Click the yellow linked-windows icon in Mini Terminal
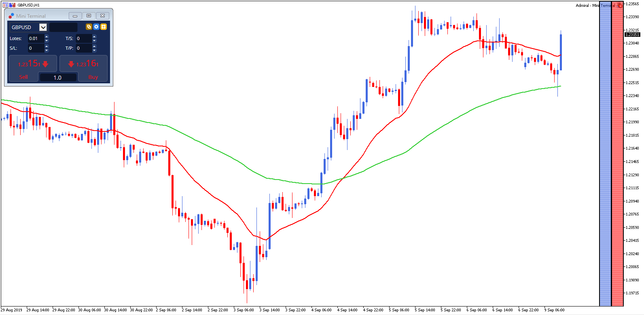 coord(89,27)
